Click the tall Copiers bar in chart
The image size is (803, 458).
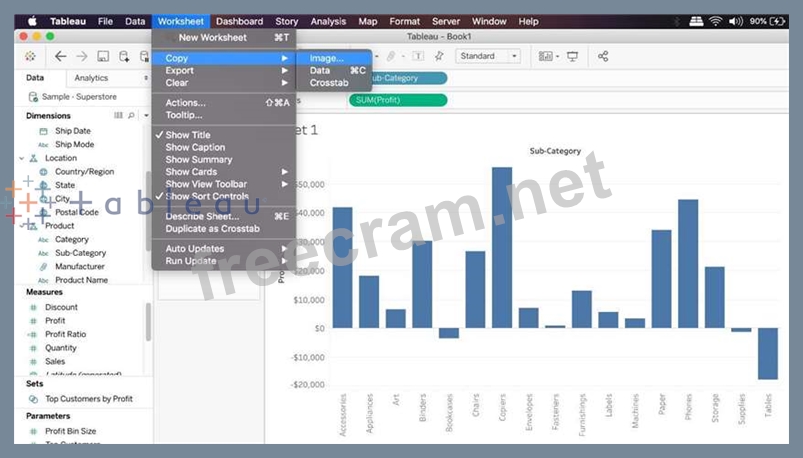point(502,247)
